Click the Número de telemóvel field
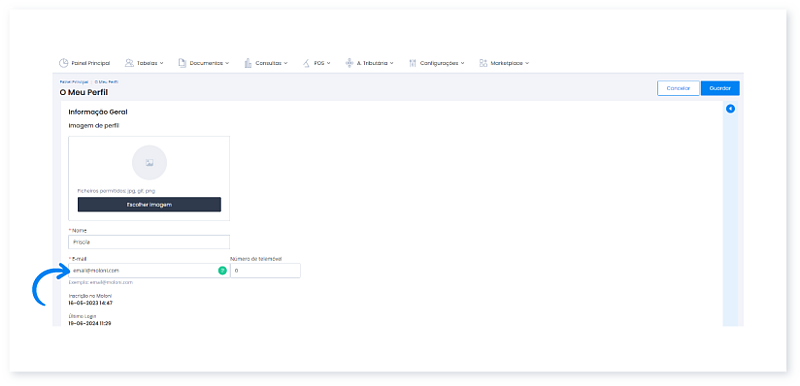The image size is (800, 386). point(265,271)
